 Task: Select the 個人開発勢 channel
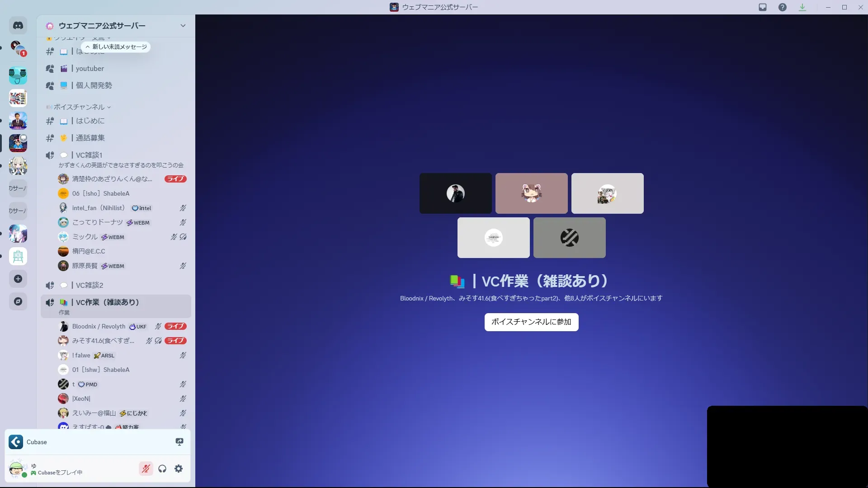click(94, 85)
